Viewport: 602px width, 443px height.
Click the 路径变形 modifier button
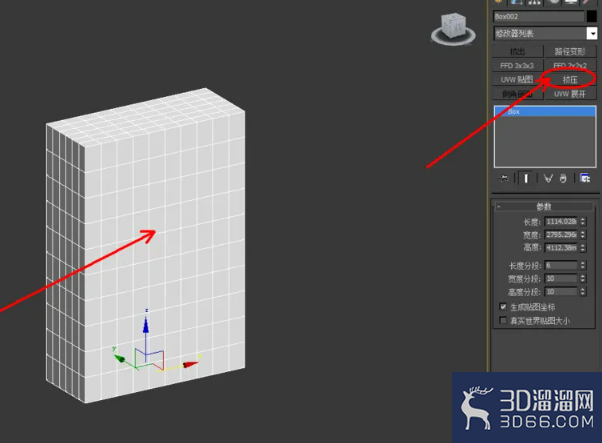(570, 51)
